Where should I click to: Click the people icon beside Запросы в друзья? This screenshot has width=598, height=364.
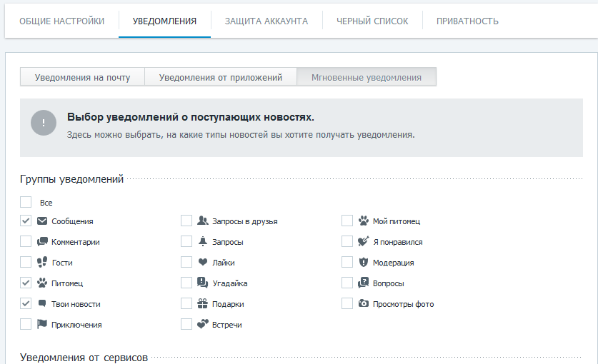coord(202,221)
